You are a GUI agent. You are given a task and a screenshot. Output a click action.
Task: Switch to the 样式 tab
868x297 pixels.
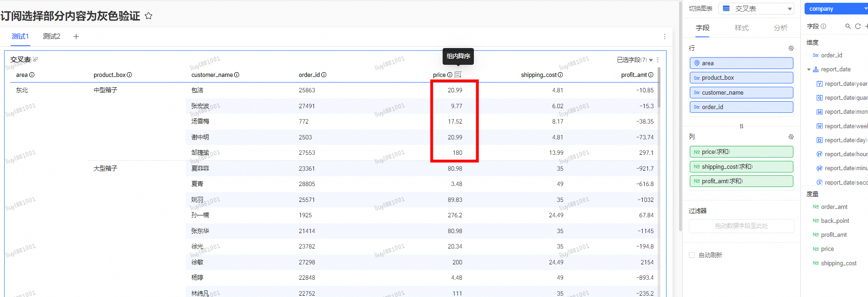(742, 28)
